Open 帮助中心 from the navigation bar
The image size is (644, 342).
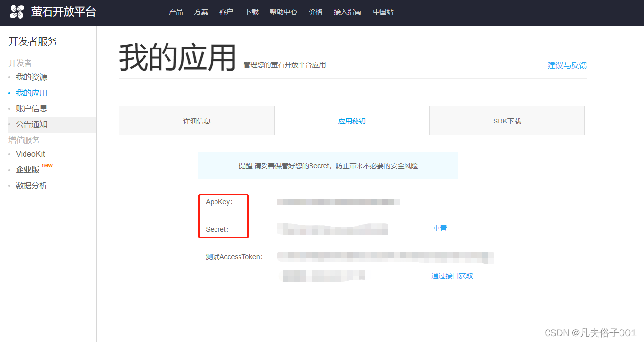tap(284, 12)
